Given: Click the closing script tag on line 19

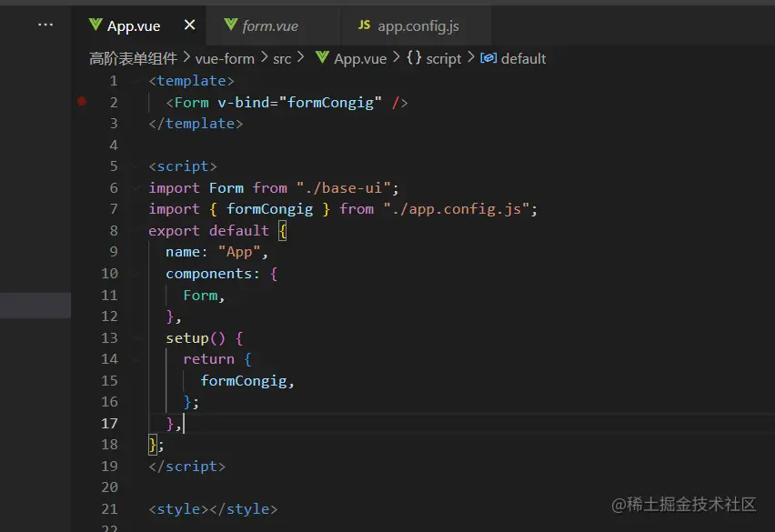Looking at the screenshot, I should point(186,467).
